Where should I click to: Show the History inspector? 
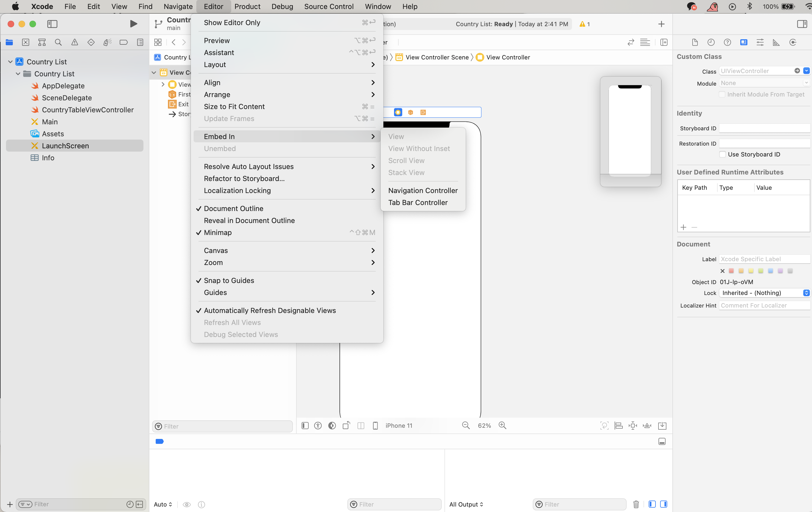[711, 42]
